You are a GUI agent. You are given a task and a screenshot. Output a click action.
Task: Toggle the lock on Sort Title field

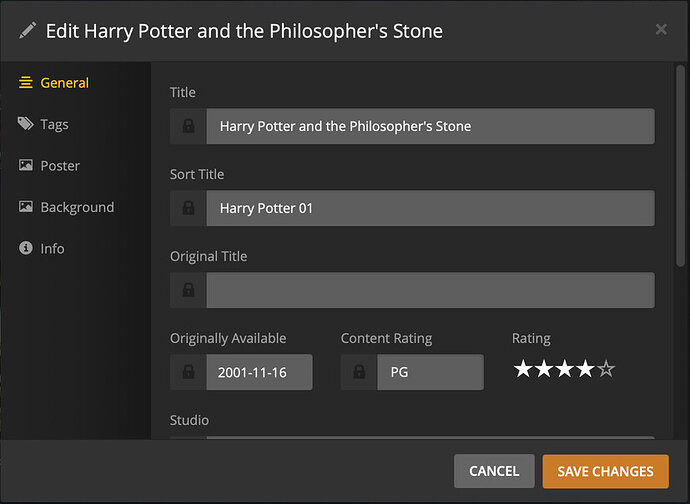click(188, 209)
